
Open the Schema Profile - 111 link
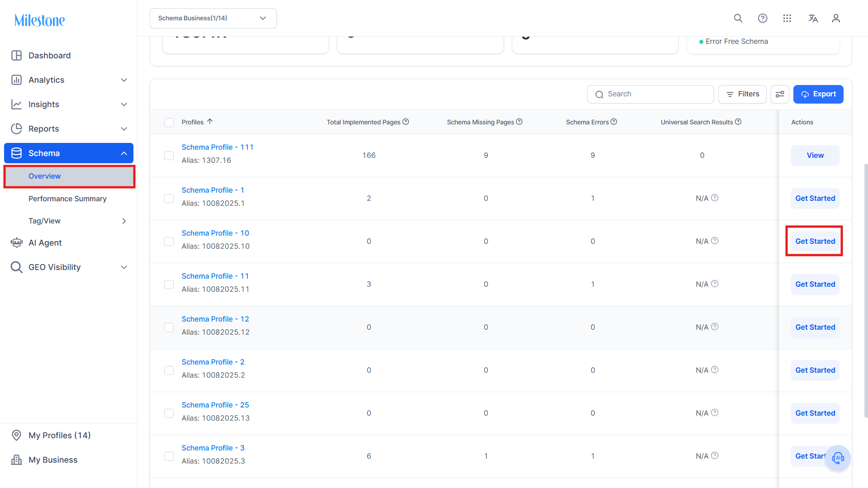pyautogui.click(x=218, y=147)
